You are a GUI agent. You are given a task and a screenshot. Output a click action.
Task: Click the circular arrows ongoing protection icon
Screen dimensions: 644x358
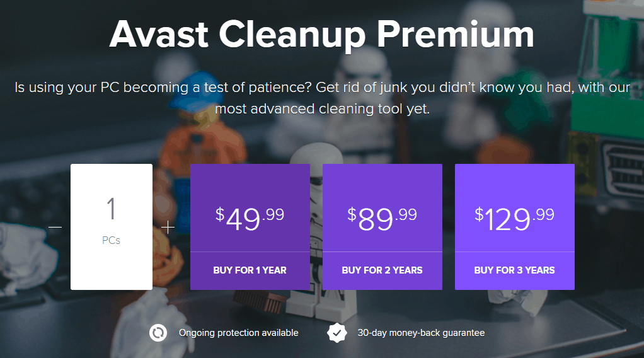158,333
